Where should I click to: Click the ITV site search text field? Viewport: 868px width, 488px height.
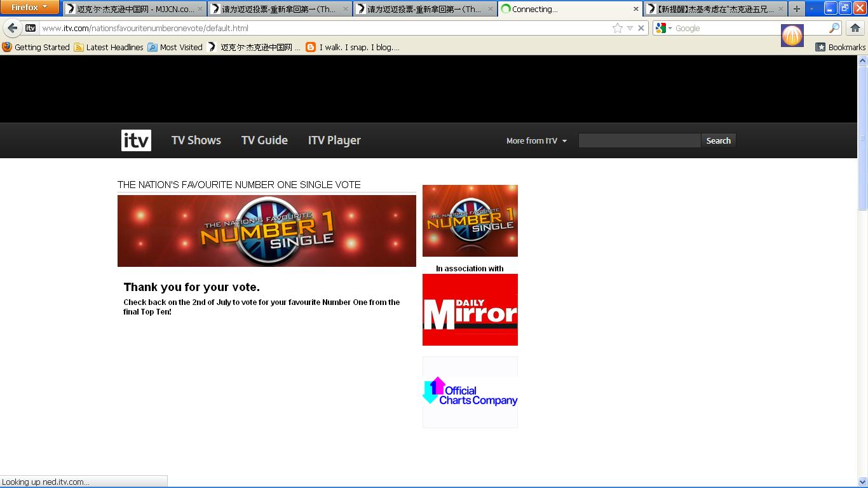click(x=639, y=141)
